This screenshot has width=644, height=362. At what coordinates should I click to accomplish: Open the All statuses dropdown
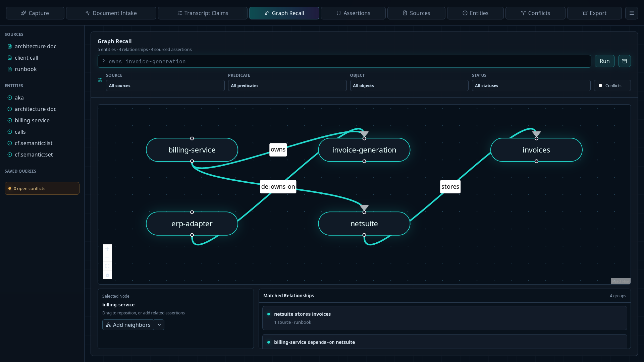(531, 85)
